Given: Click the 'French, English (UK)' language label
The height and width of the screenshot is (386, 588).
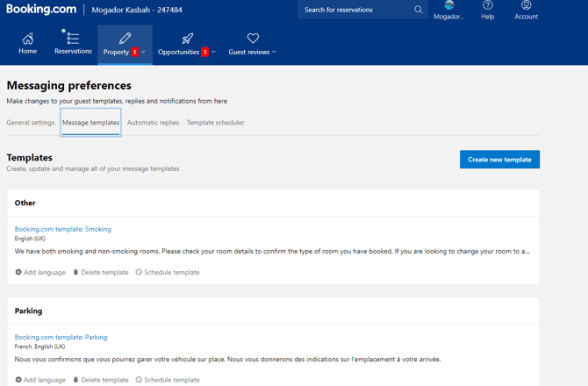Looking at the screenshot, I should [x=39, y=347].
